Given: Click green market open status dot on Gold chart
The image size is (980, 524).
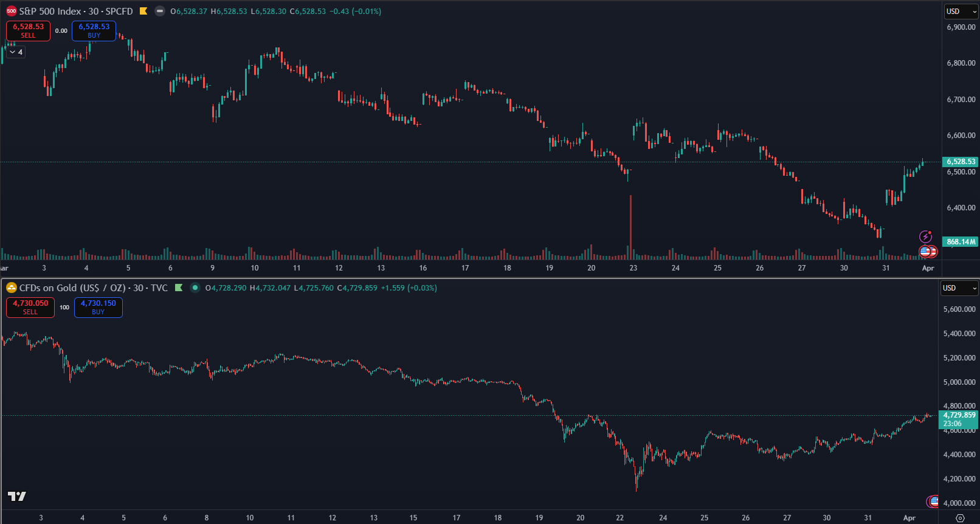Looking at the screenshot, I should pyautogui.click(x=195, y=288).
